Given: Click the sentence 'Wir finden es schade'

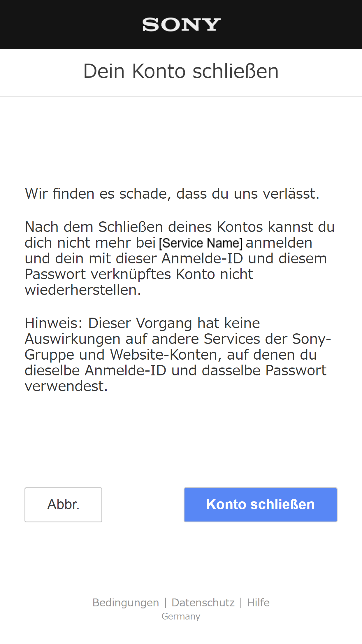Looking at the screenshot, I should coord(172,194).
